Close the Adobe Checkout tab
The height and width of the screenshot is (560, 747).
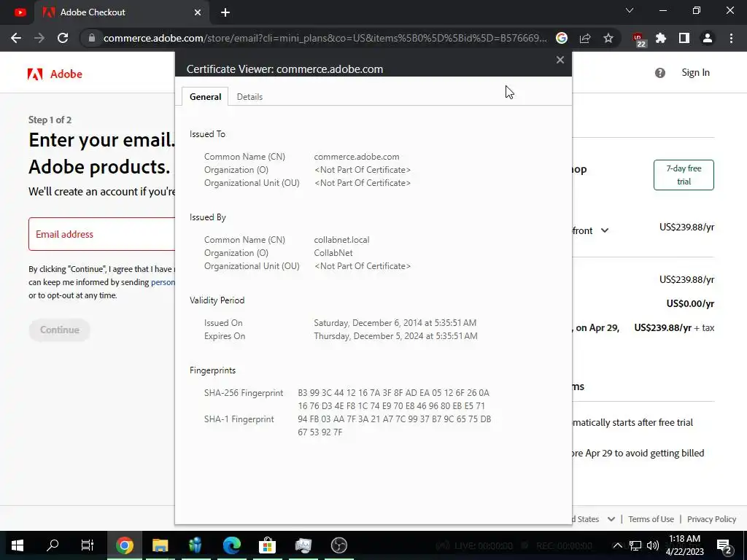[x=198, y=12]
